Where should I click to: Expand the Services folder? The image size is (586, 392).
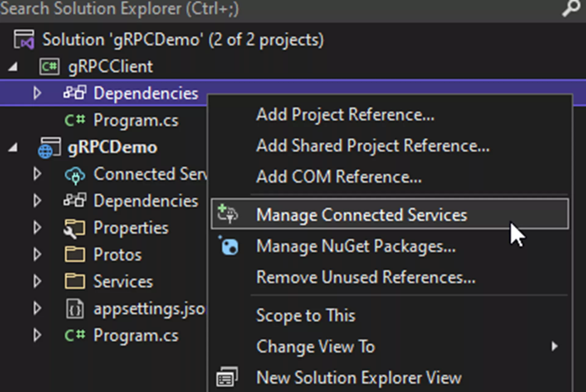click(x=37, y=281)
